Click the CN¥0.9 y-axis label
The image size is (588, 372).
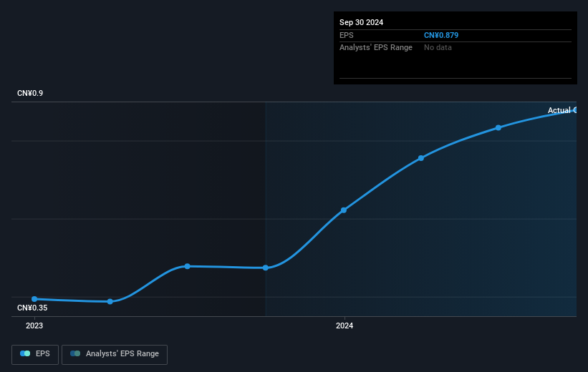tap(30, 93)
